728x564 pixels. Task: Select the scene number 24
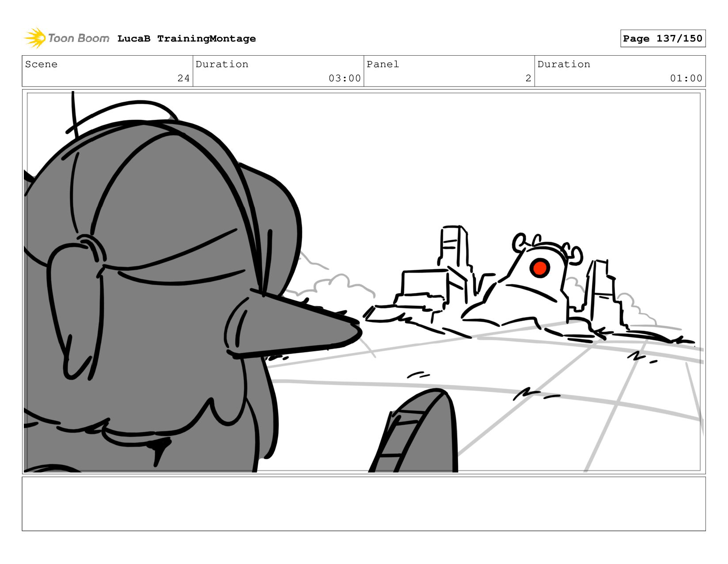coord(183,78)
